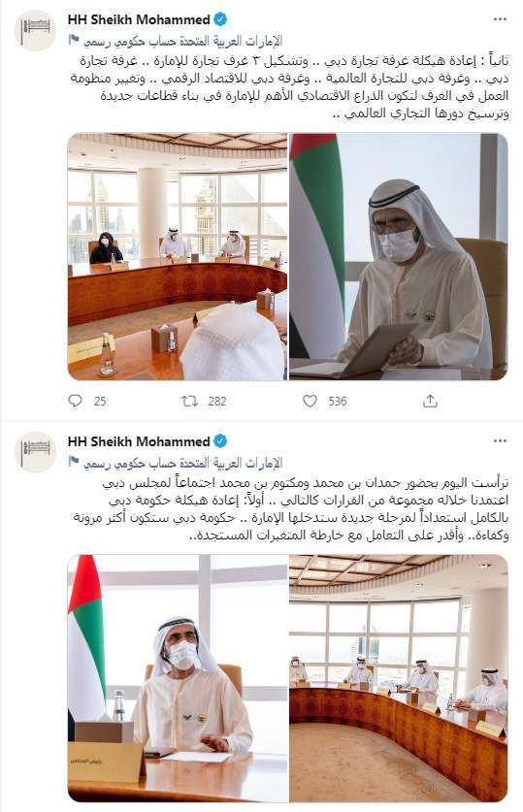
Task: Open the second tweet's profile avatar
Action: (35, 452)
